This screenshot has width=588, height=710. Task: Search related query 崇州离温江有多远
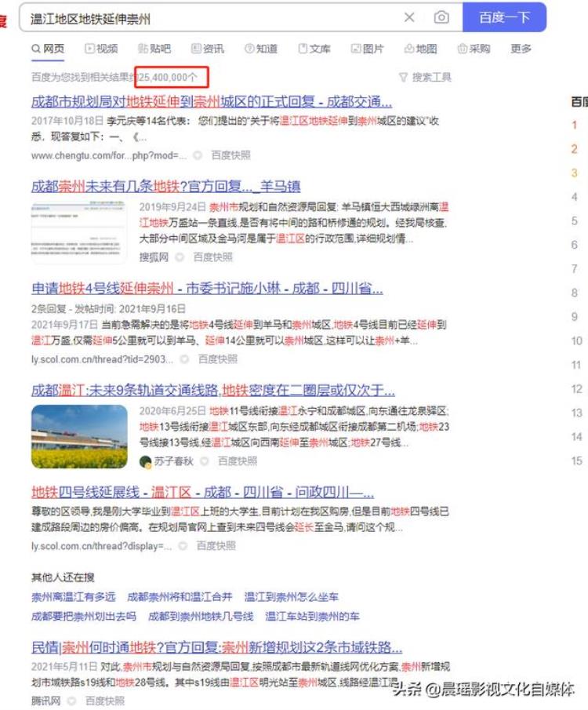[74, 597]
